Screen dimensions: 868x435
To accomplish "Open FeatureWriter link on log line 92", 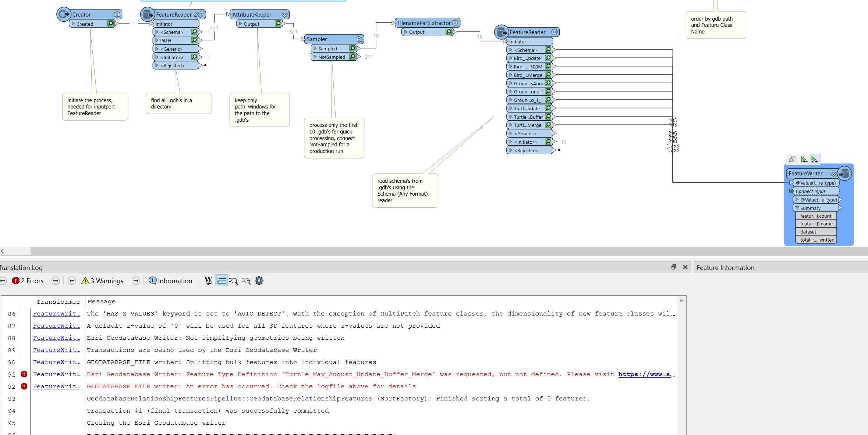I will pyautogui.click(x=56, y=386).
